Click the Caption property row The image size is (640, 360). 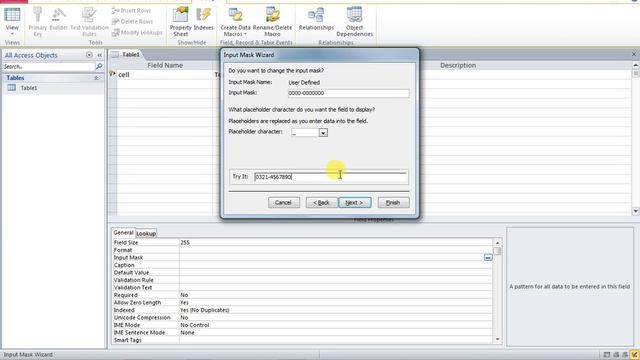point(302,265)
